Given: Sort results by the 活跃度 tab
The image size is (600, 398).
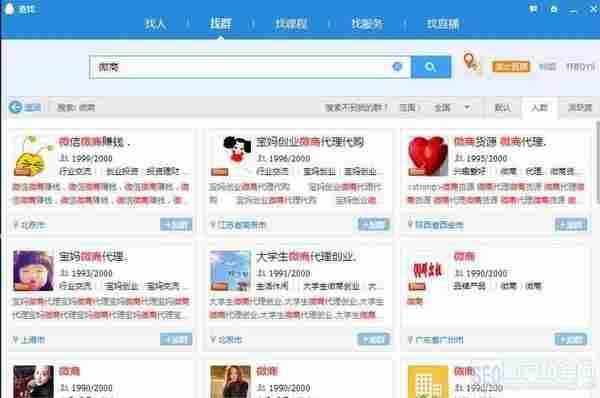Looking at the screenshot, I should point(580,108).
